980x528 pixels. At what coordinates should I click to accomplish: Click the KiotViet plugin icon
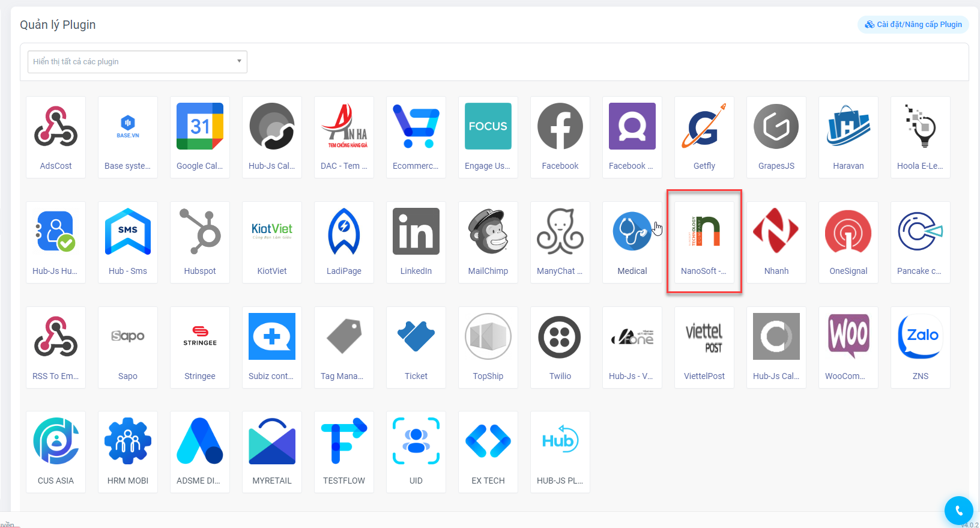pos(272,232)
